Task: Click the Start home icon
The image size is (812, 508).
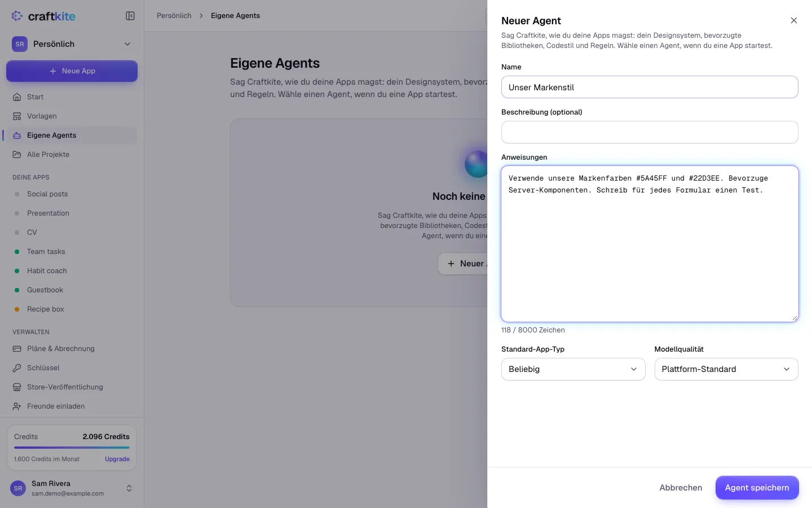Action: point(17,97)
